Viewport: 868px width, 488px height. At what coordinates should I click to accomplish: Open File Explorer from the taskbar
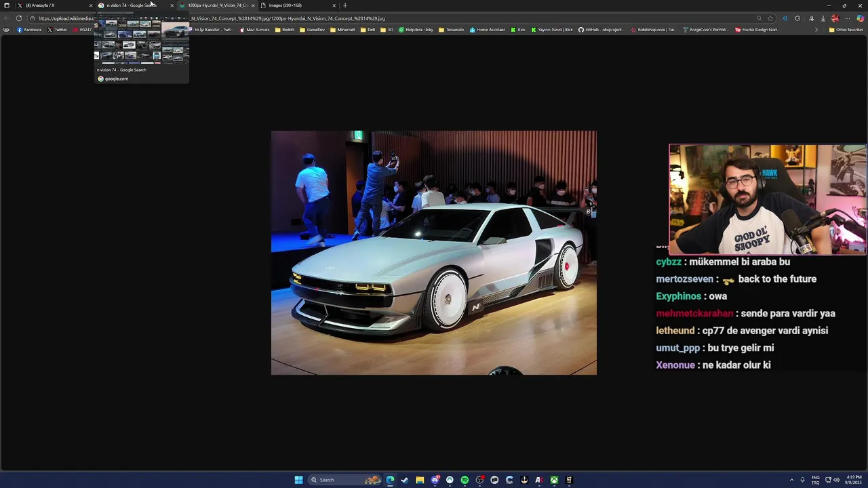(x=420, y=480)
